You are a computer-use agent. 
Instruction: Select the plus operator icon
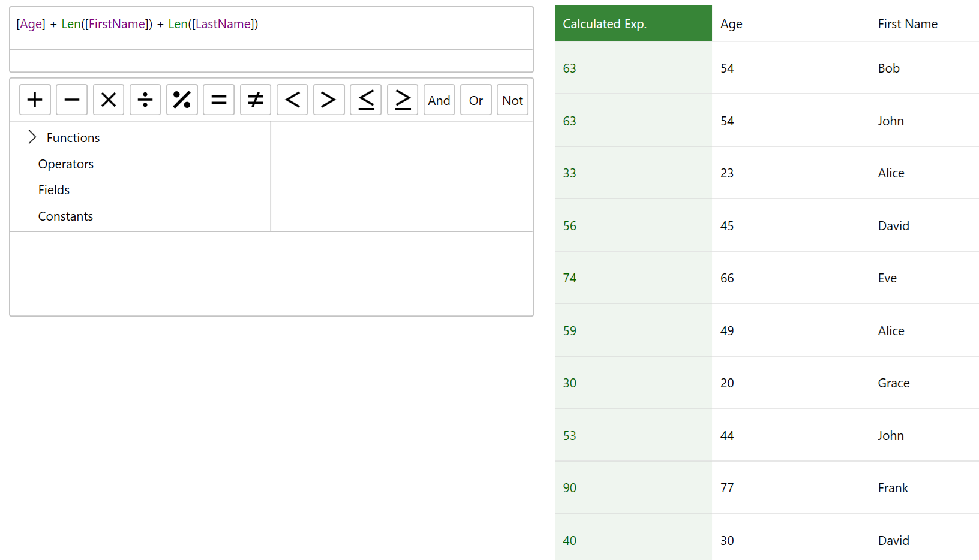[x=35, y=100]
